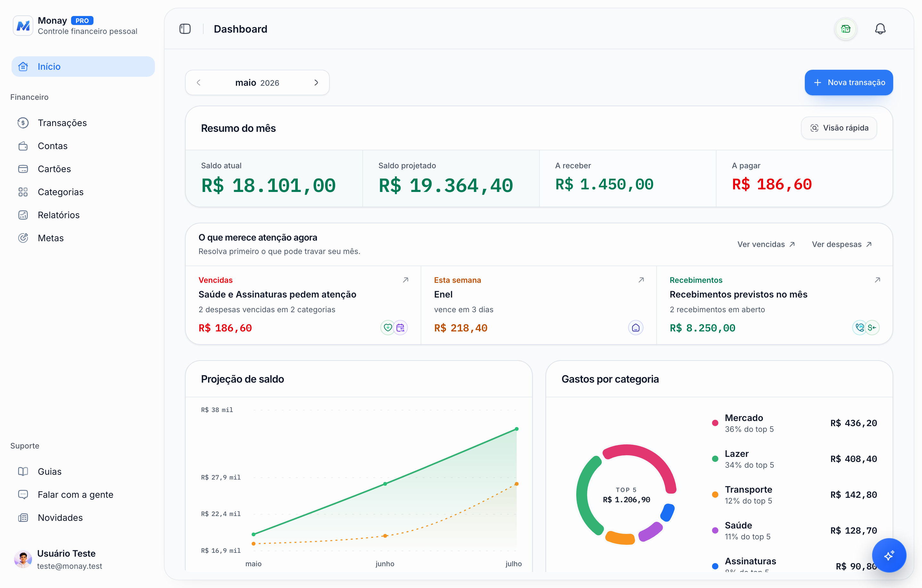Click A pagar value R$ 186,60
Screen dimensions: 922x588
pos(772,184)
